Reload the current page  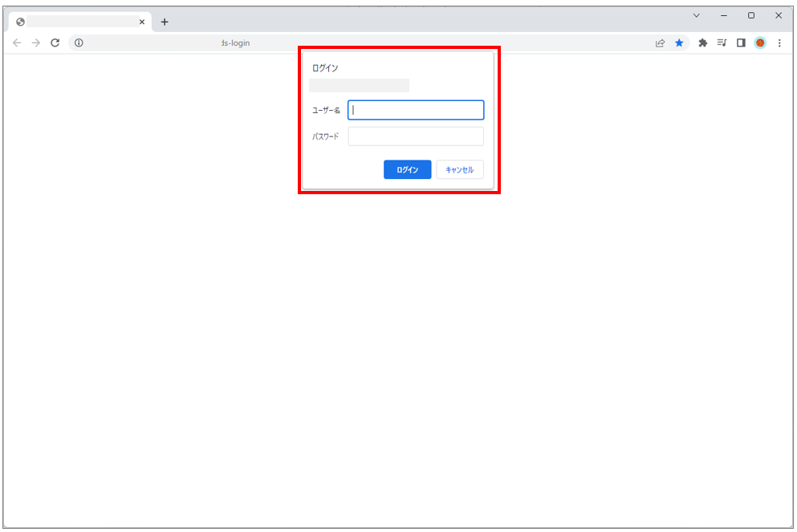55,43
